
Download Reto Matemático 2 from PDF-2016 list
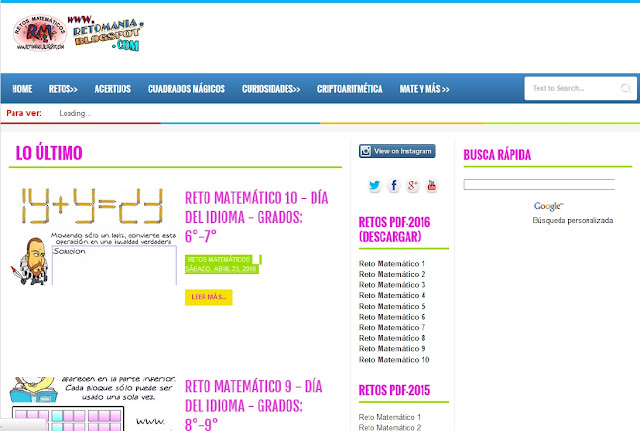(x=392, y=274)
